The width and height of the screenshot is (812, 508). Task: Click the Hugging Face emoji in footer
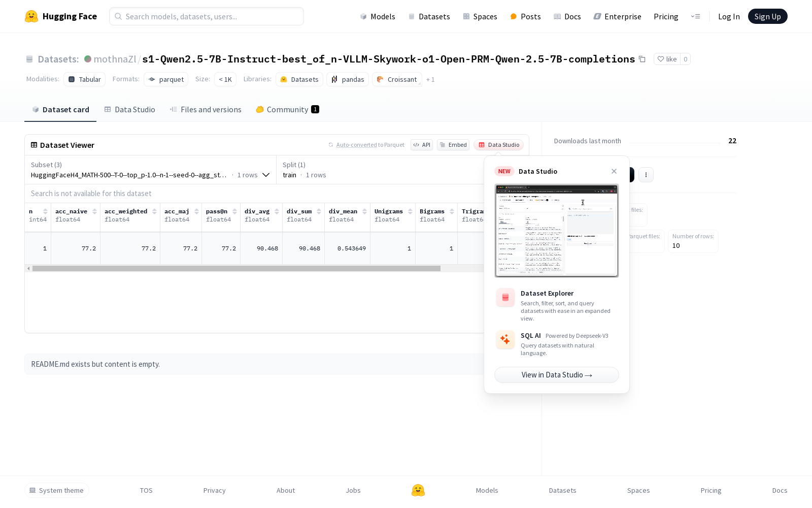(418, 490)
